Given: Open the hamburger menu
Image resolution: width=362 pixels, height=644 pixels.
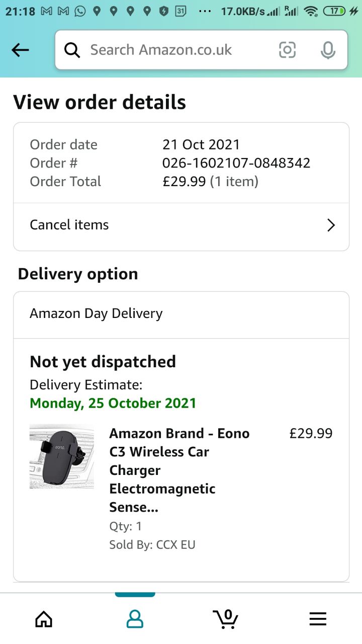Looking at the screenshot, I should point(318,618).
